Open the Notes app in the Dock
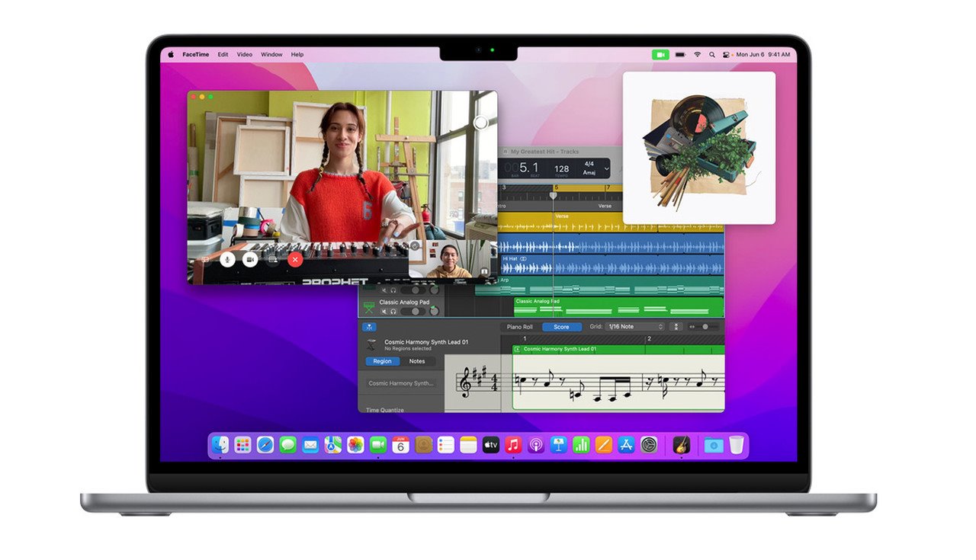This screenshot has height=560, width=976. [468, 445]
